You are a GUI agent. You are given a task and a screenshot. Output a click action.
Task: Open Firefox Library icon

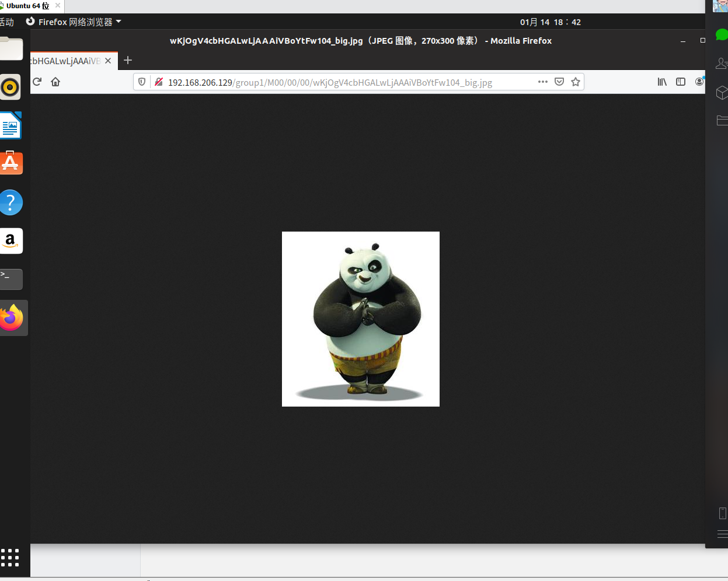[662, 82]
